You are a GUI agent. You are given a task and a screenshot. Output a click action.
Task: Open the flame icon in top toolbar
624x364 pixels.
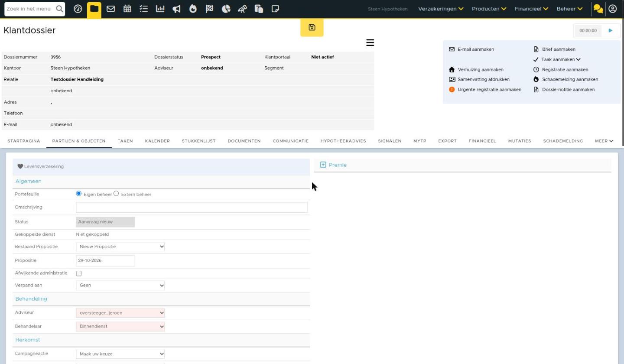click(x=193, y=9)
